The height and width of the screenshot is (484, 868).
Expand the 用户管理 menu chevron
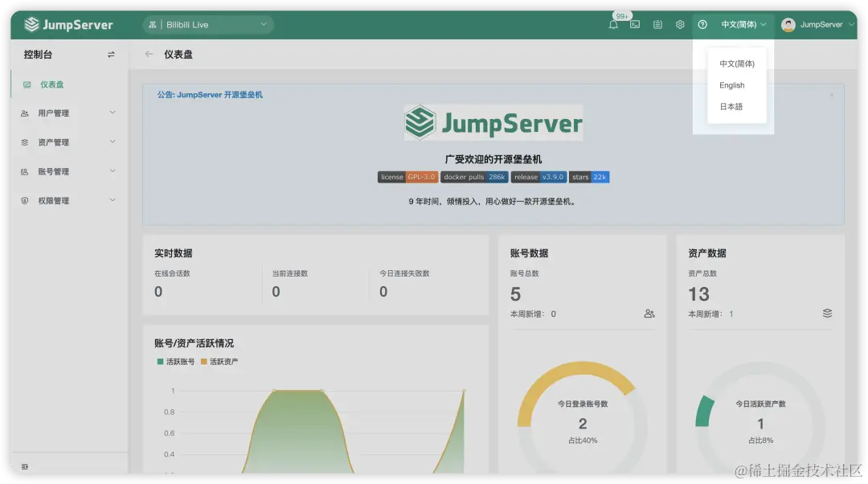tap(113, 113)
